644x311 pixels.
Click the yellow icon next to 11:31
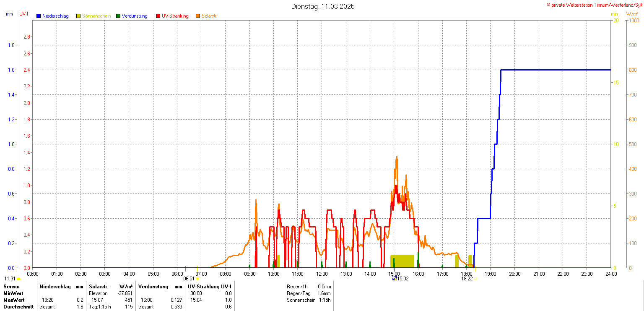coord(18,279)
